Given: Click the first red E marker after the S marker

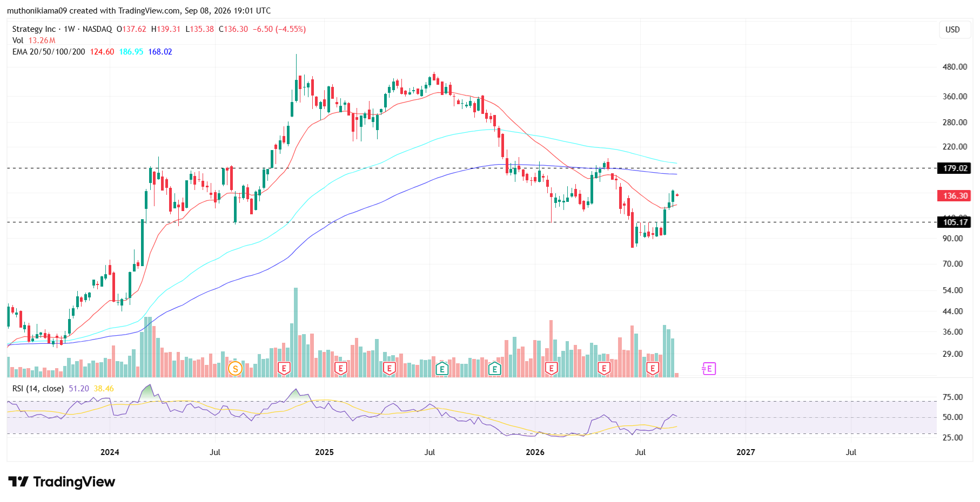Looking at the screenshot, I should pyautogui.click(x=284, y=369).
